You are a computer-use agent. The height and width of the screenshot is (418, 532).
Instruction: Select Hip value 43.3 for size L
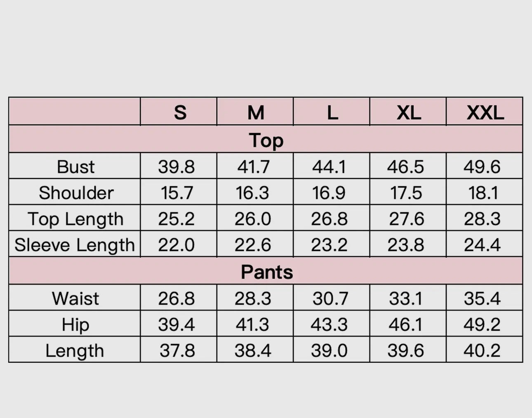pyautogui.click(x=329, y=324)
